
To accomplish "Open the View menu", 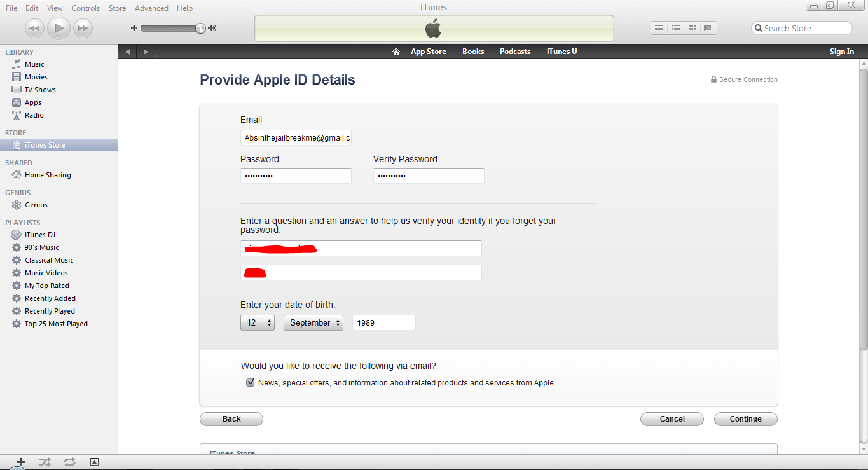I will click(x=55, y=8).
